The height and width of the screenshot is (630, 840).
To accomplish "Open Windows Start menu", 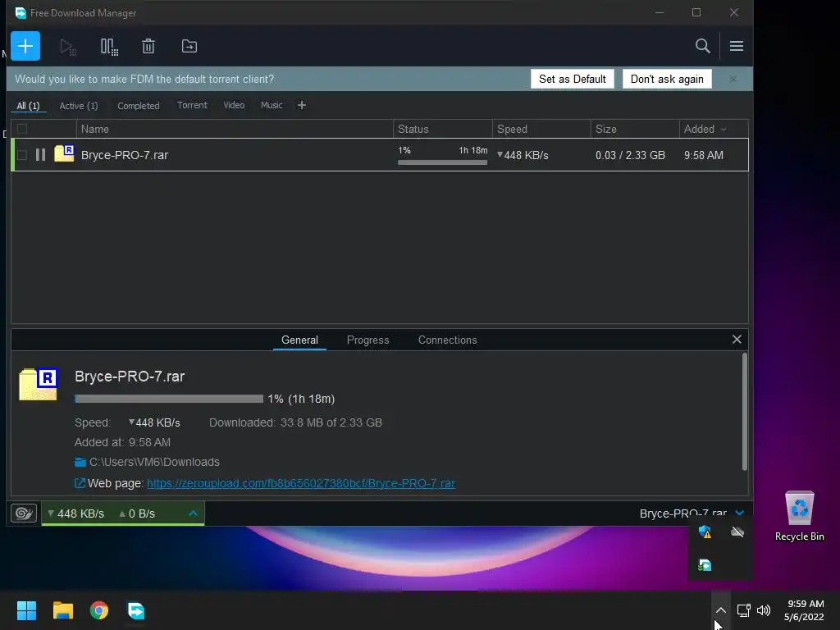I will 26,610.
